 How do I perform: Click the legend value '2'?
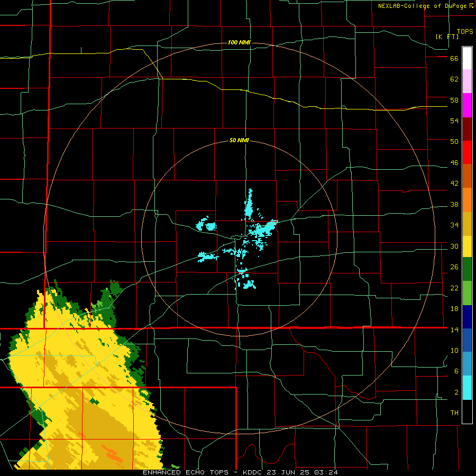click(456, 392)
